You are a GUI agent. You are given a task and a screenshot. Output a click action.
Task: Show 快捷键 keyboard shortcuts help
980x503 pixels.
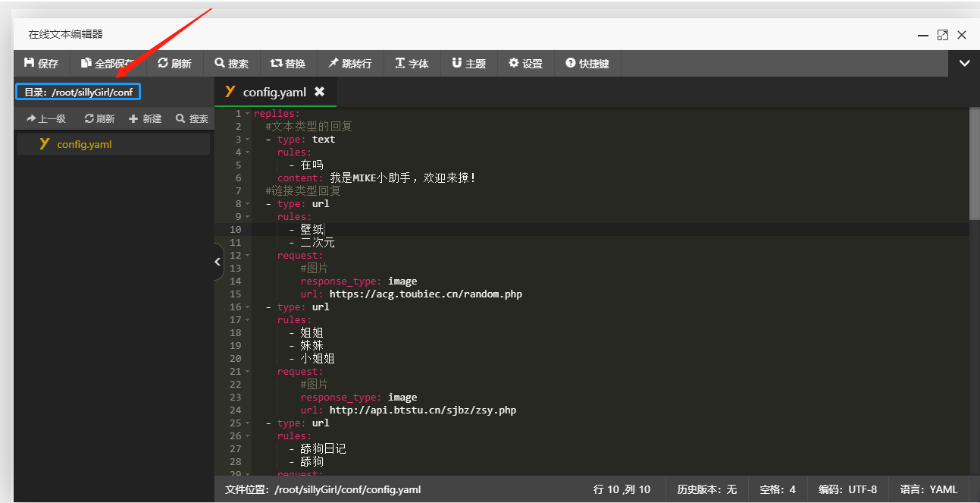587,64
